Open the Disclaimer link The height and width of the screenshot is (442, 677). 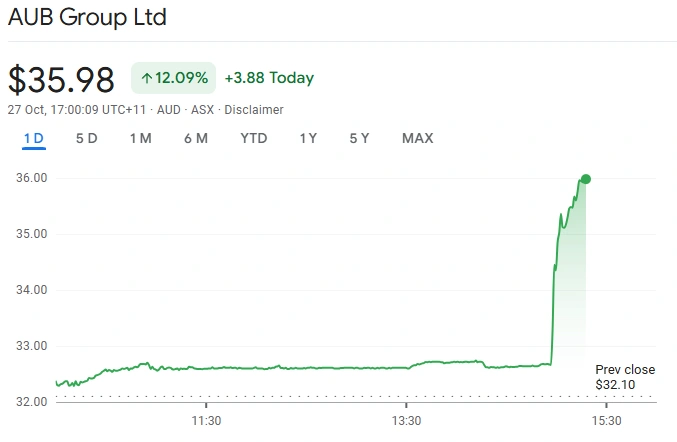254,110
